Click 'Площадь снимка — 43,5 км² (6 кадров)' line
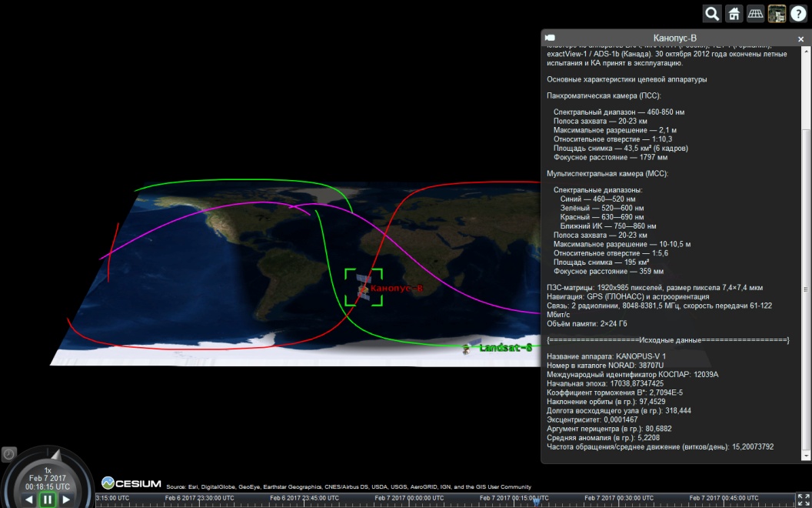The height and width of the screenshot is (508, 812). pos(621,149)
